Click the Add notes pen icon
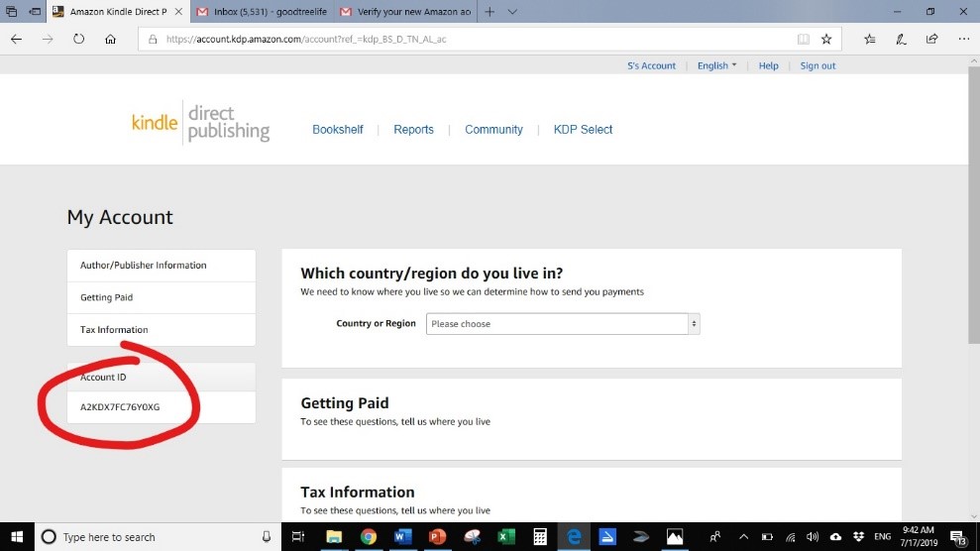980x551 pixels. pyautogui.click(x=901, y=39)
